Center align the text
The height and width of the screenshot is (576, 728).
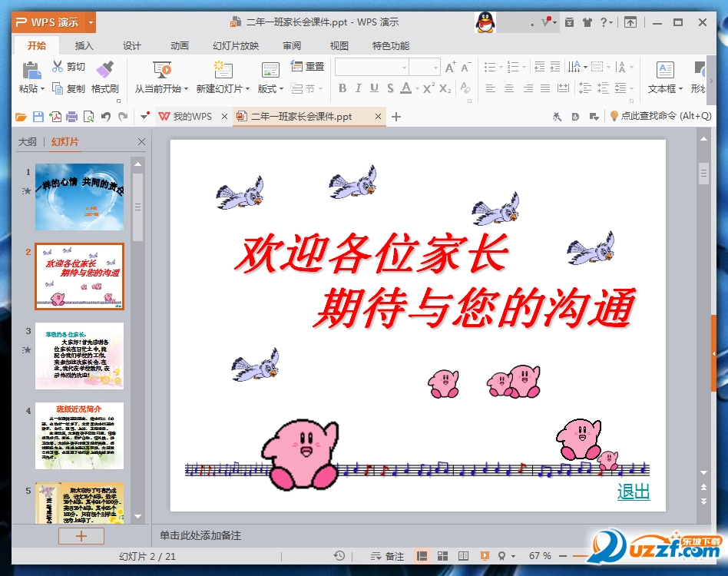coord(509,88)
